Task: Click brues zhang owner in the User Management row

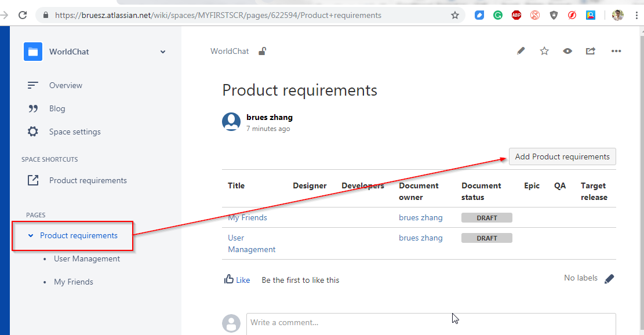Action: [421, 238]
